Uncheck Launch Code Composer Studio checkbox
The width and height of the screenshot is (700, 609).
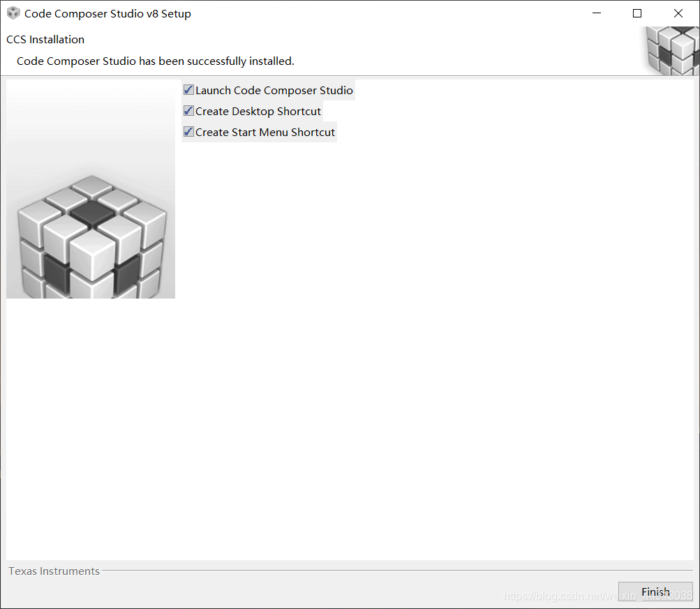tap(188, 90)
